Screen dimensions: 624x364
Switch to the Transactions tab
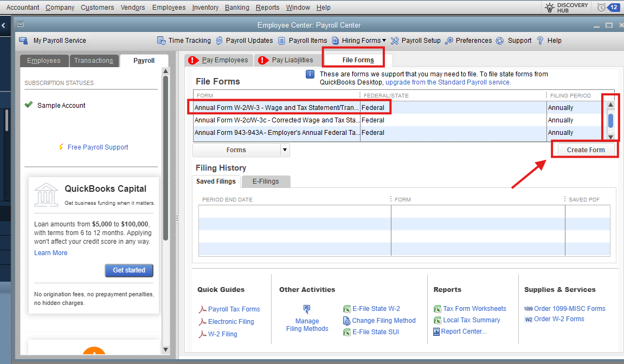[x=94, y=61]
